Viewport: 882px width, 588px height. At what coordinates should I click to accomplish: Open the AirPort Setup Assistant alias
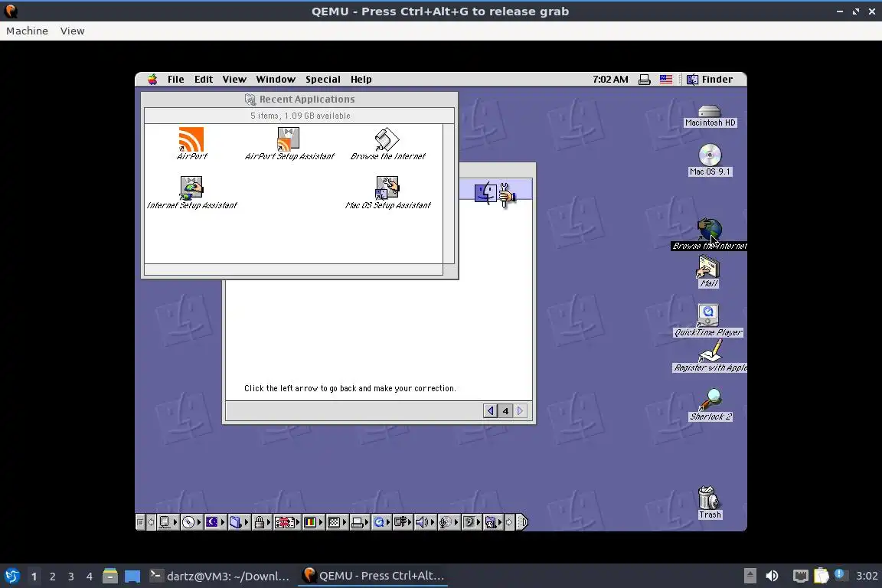click(289, 143)
